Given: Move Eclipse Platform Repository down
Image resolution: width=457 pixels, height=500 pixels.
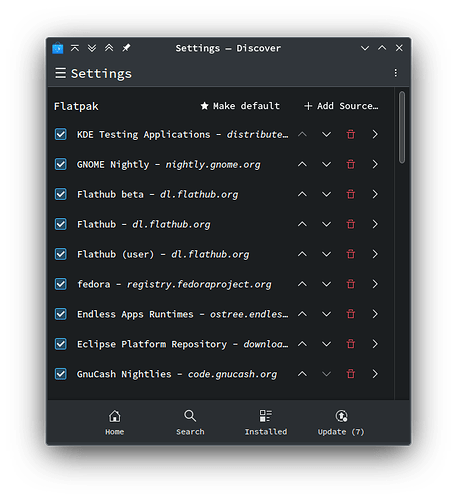Looking at the screenshot, I should (327, 344).
